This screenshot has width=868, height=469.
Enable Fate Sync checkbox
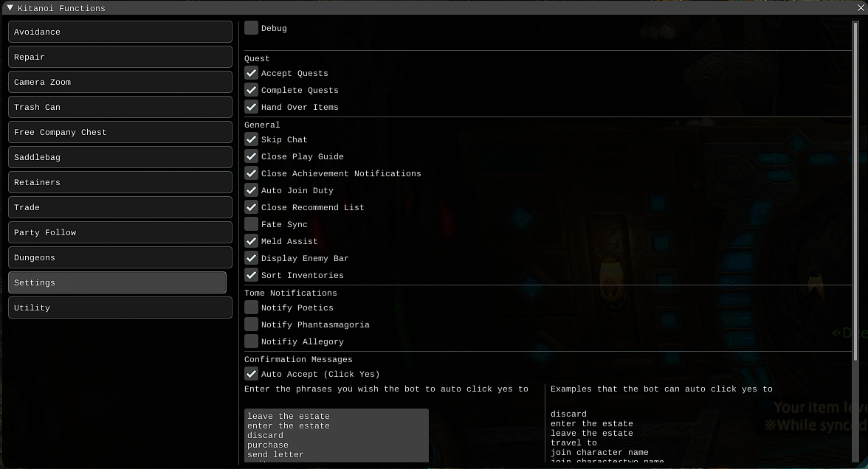point(252,224)
